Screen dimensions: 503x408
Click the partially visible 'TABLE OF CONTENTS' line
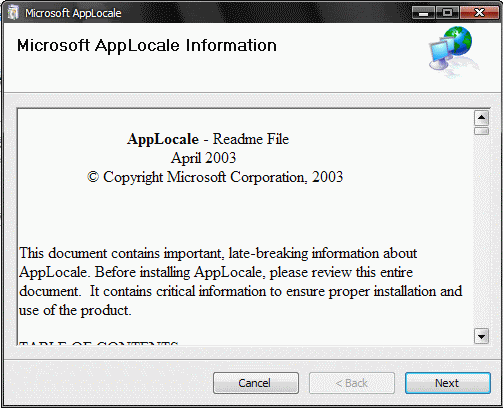99,343
